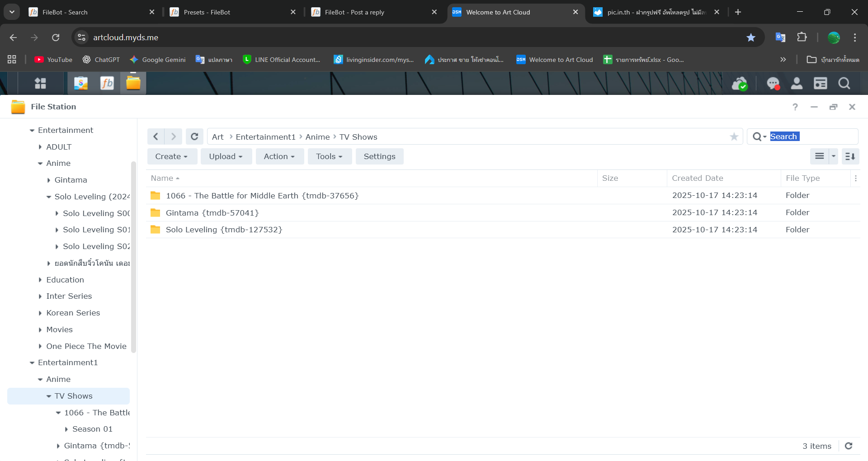Open the Create dropdown menu
The width and height of the screenshot is (868, 461).
[172, 156]
